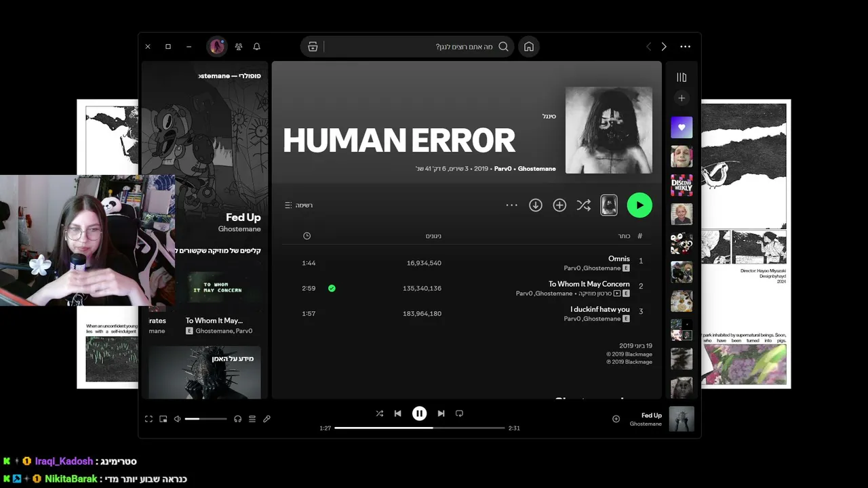Click the duration clock column header

(x=307, y=236)
